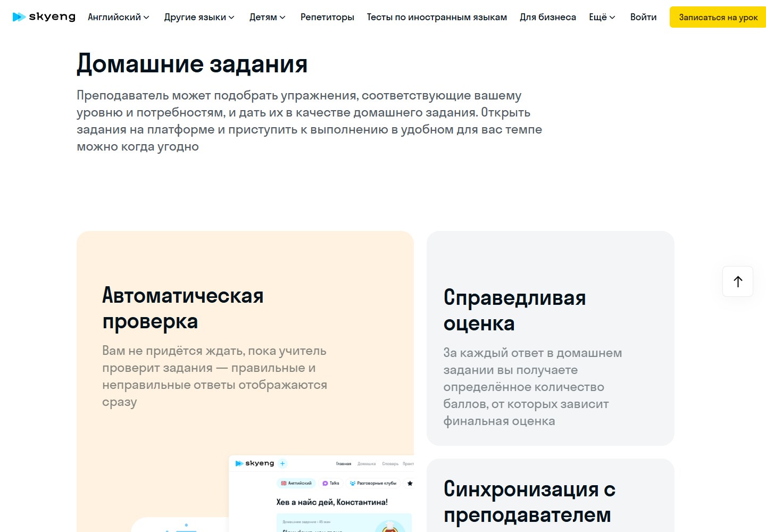Click the text starting Вам не придётся ждать
The width and height of the screenshot is (766, 532).
pyautogui.click(x=214, y=376)
